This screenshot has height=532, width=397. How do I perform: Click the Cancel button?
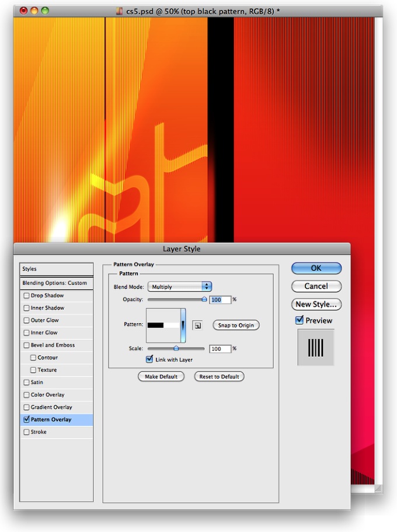click(x=316, y=286)
